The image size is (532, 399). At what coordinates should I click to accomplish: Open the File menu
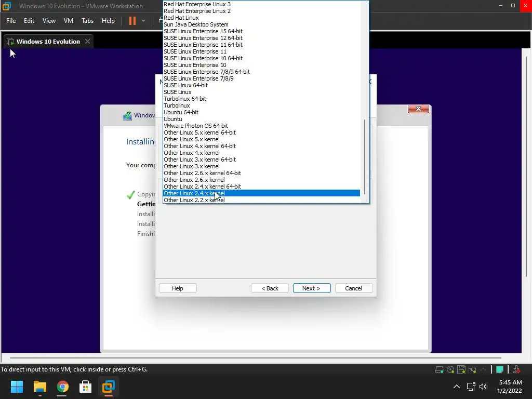(11, 21)
